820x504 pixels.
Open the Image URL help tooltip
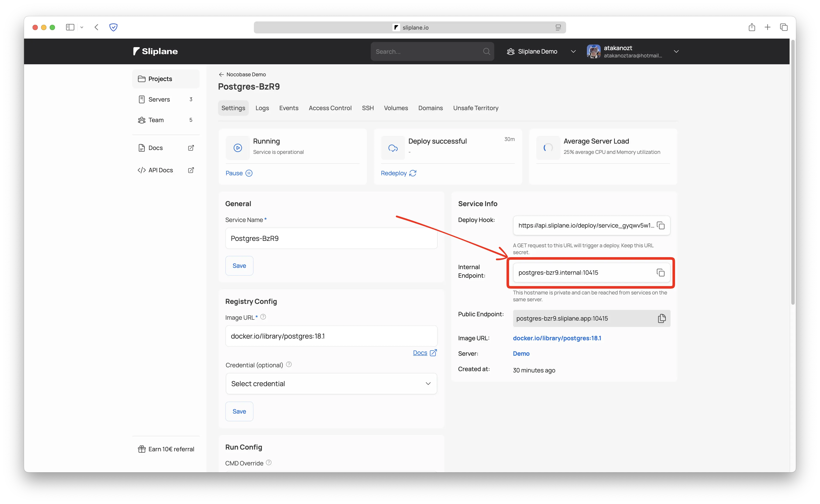coord(263,317)
